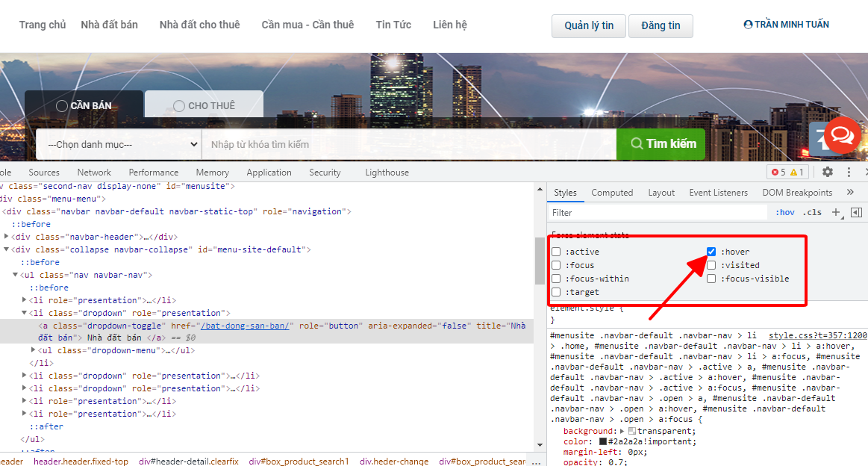The width and height of the screenshot is (868, 466).
Task: Toggle the .cls classes button
Action: (x=812, y=212)
